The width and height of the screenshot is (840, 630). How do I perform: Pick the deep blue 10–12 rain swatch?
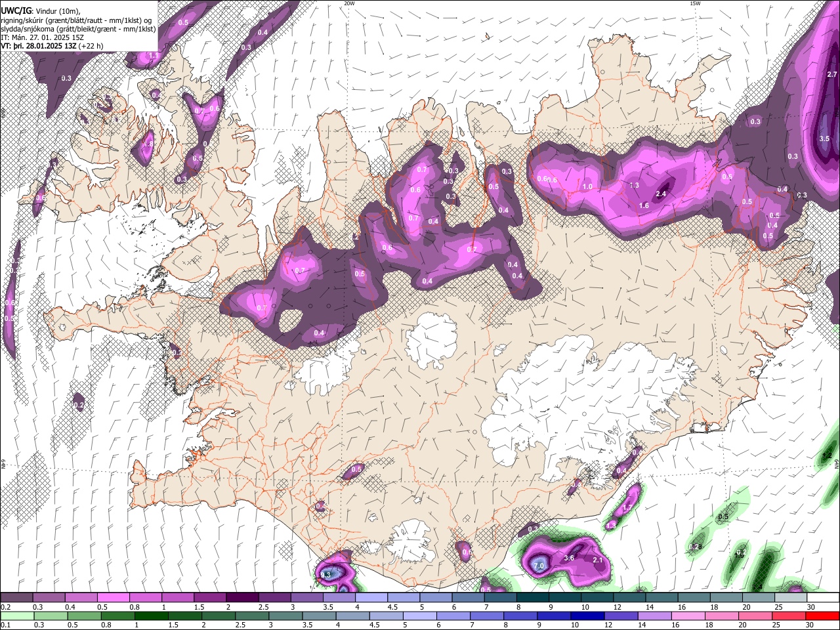(x=587, y=616)
